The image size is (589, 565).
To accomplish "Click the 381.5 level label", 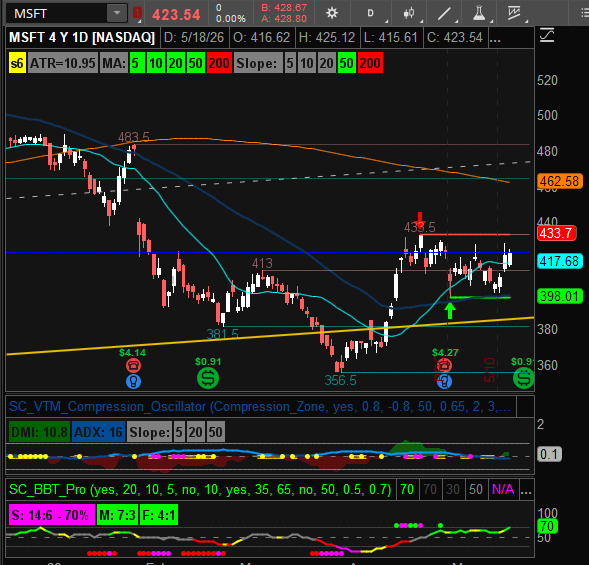I will (222, 334).
